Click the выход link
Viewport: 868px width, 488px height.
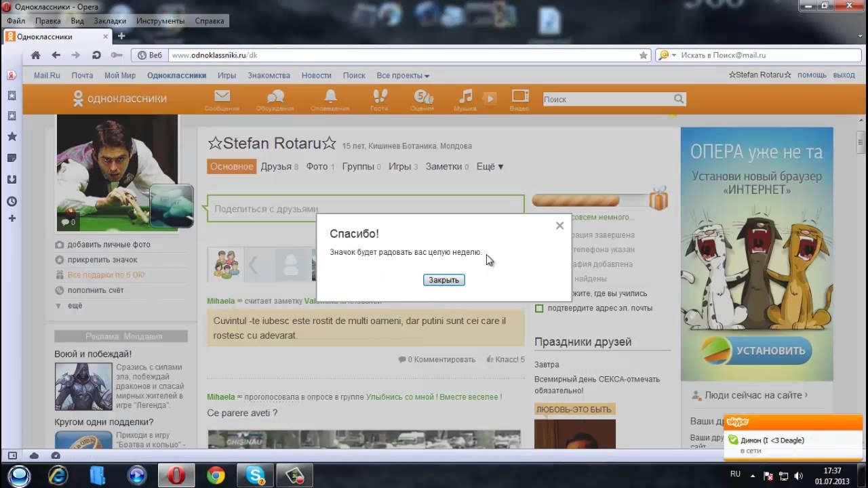tap(844, 75)
